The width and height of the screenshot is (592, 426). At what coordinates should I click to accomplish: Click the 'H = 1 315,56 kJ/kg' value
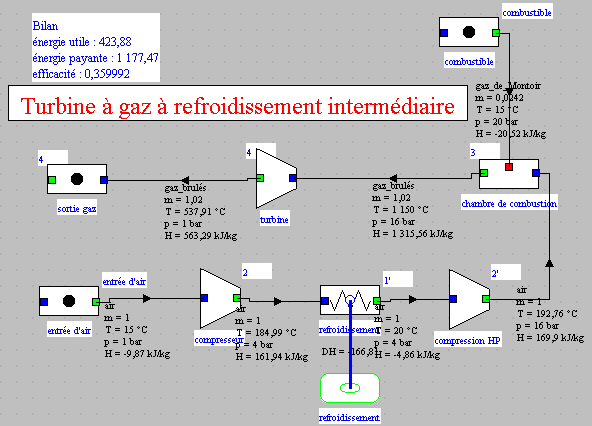coord(413,234)
